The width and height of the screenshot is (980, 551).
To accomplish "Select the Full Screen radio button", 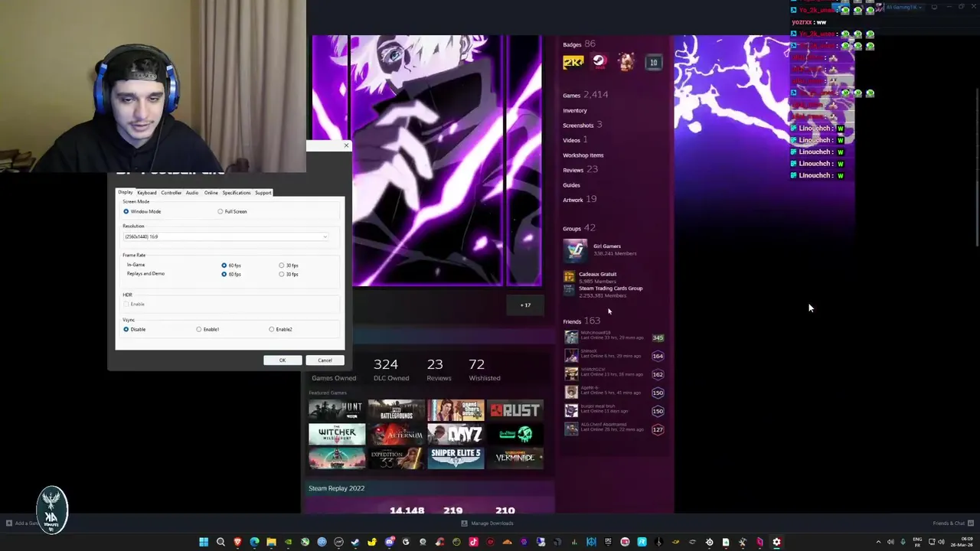I will [x=220, y=211].
